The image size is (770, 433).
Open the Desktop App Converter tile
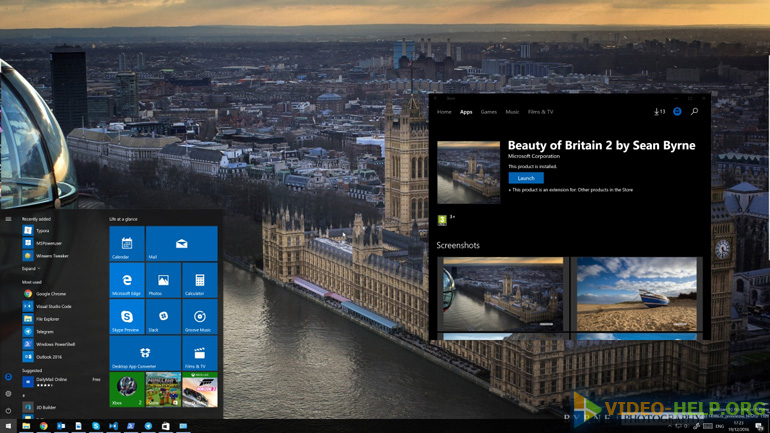[145, 353]
